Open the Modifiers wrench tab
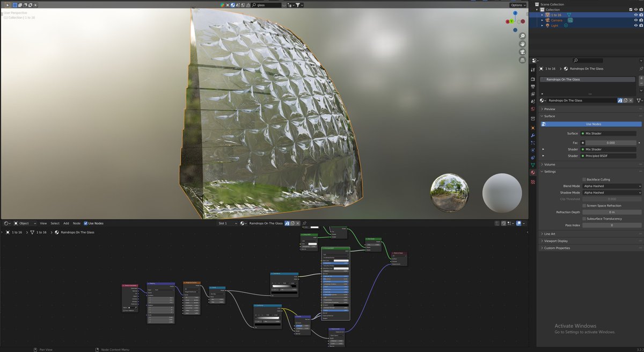The width and height of the screenshot is (644, 352). (x=533, y=135)
